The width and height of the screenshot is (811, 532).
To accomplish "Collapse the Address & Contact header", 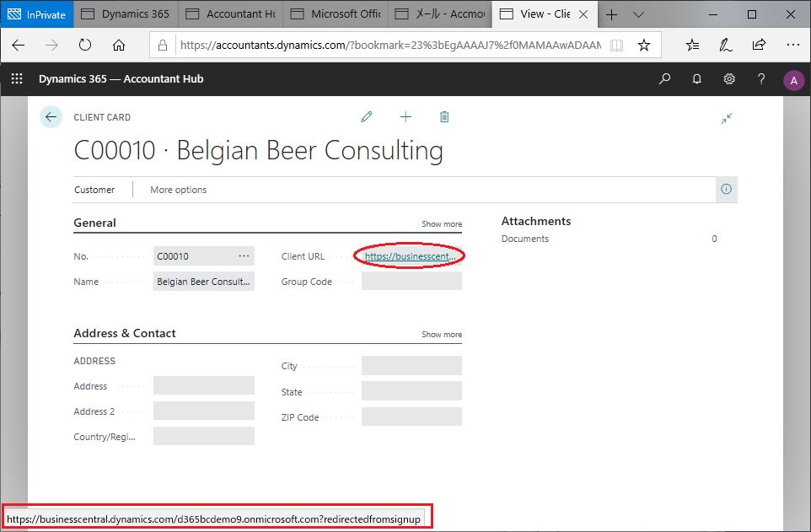I will [x=125, y=333].
